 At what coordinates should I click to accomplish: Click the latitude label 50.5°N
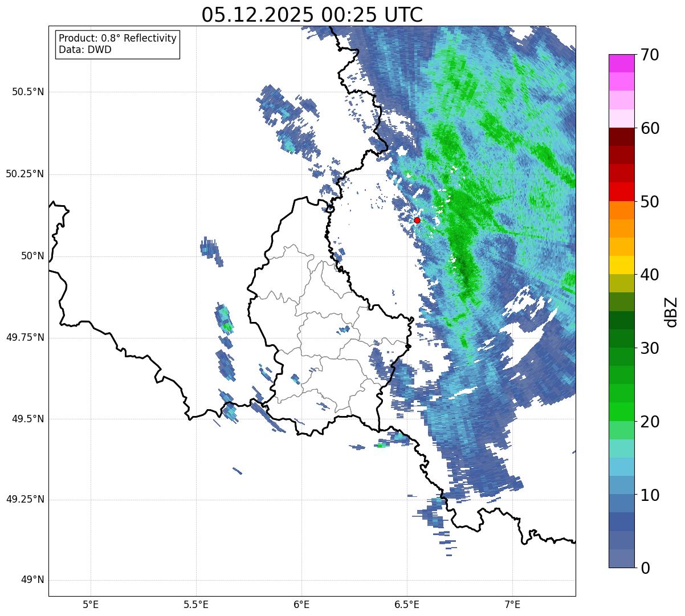(x=28, y=92)
